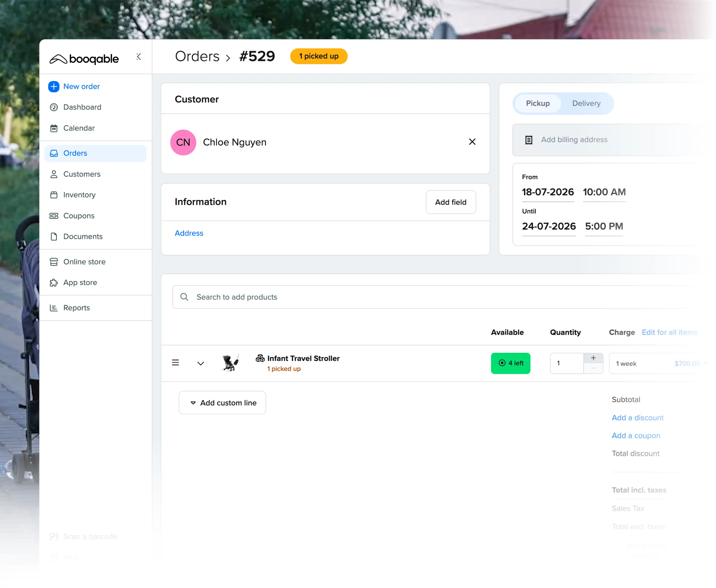Image resolution: width=716 pixels, height=588 pixels.
Task: Click the Address link under Information
Action: coord(189,233)
